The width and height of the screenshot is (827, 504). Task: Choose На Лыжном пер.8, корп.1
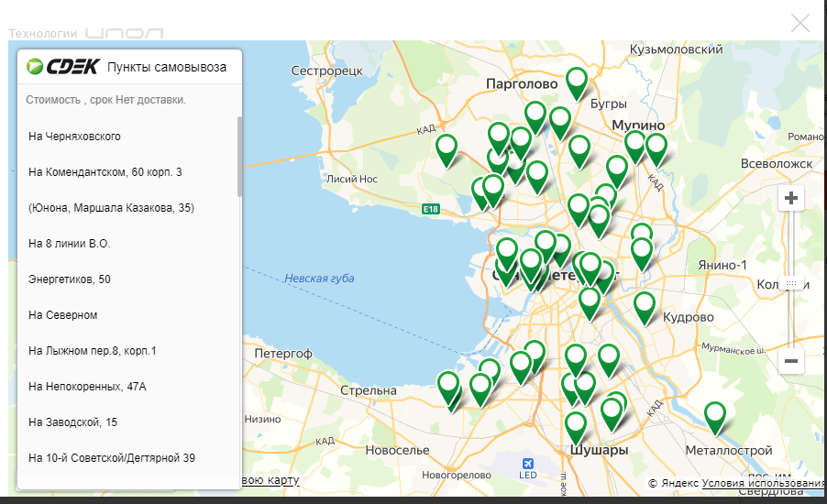[x=93, y=351]
